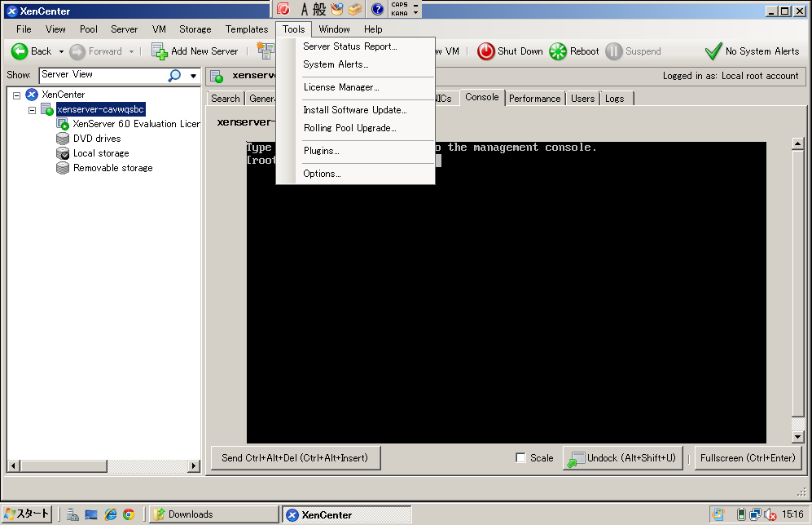812x525 pixels.
Task: Switch to the Search tab
Action: click(226, 99)
